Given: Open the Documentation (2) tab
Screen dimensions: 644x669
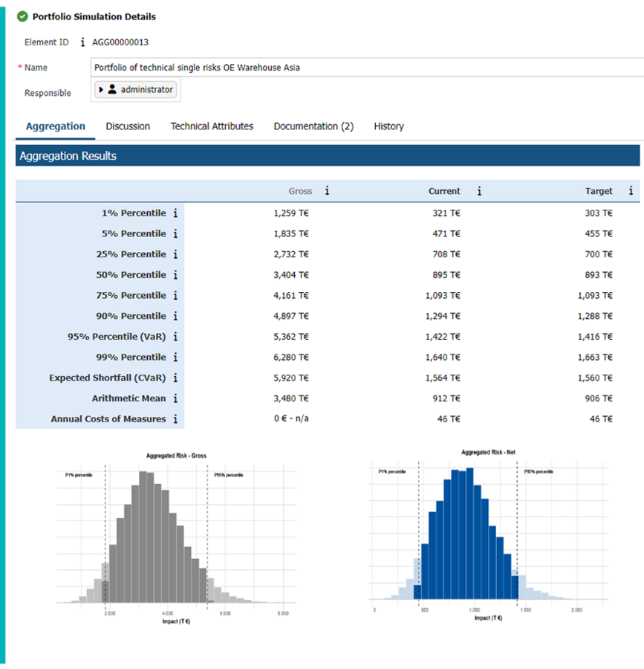Looking at the screenshot, I should click(x=313, y=126).
